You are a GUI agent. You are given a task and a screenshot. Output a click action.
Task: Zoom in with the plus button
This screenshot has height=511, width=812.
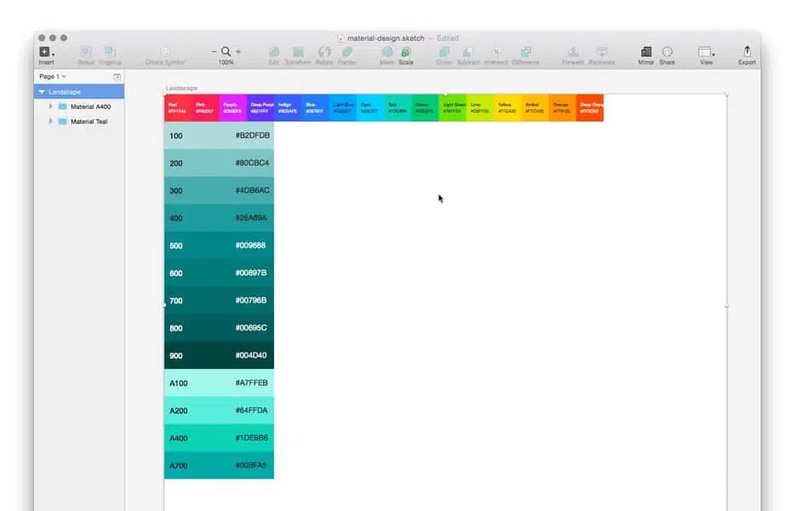click(x=239, y=49)
